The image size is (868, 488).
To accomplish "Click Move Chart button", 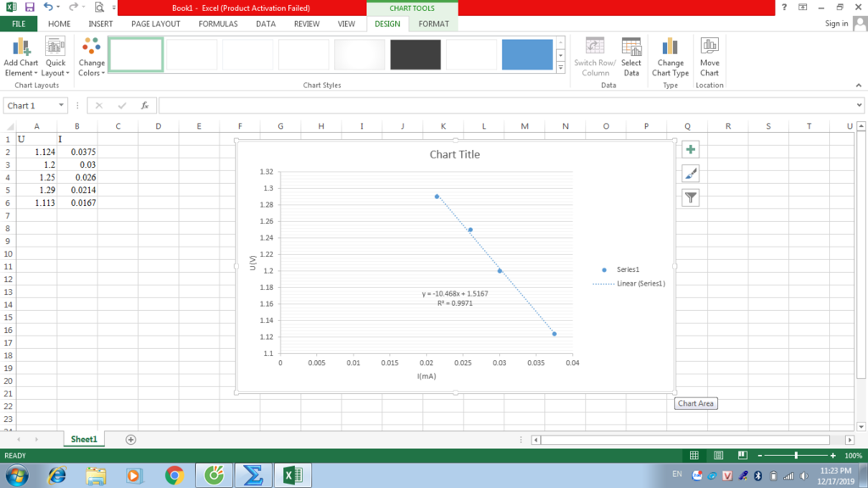I will pyautogui.click(x=709, y=57).
